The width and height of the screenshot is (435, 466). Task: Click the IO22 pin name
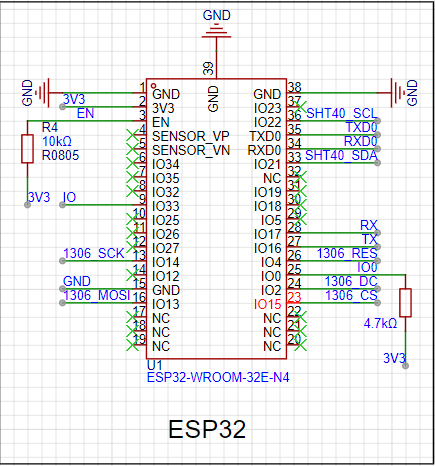(268, 122)
